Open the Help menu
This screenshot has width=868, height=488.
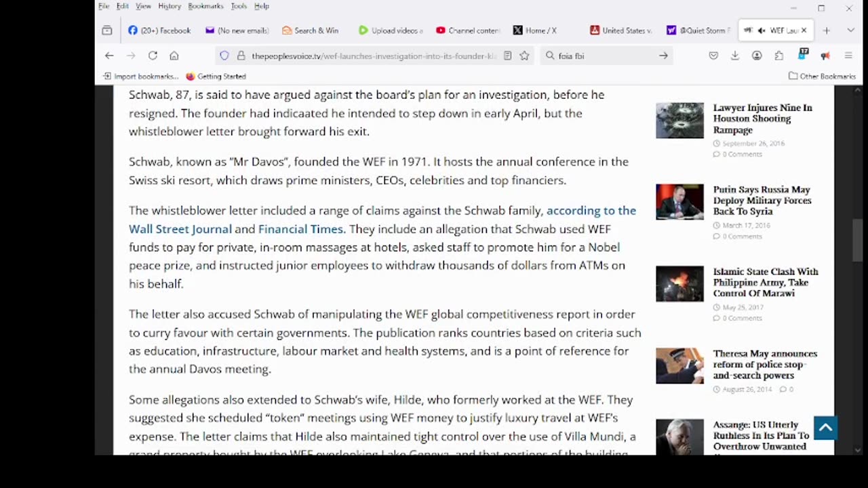click(262, 6)
